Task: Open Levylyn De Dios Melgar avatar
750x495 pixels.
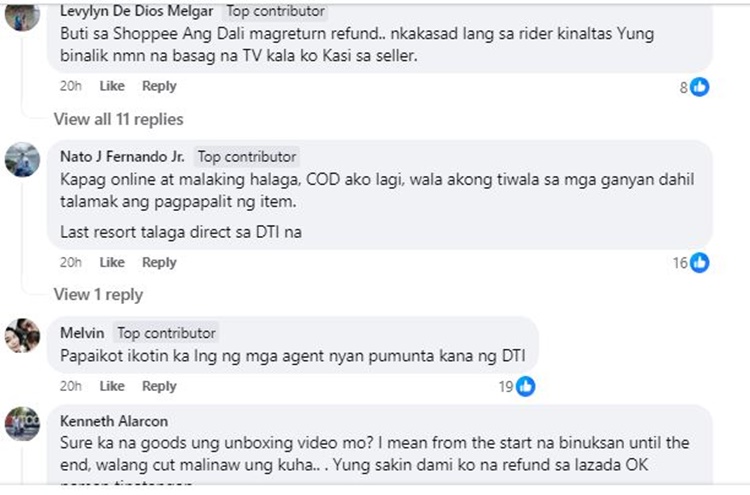Action: coord(22,14)
